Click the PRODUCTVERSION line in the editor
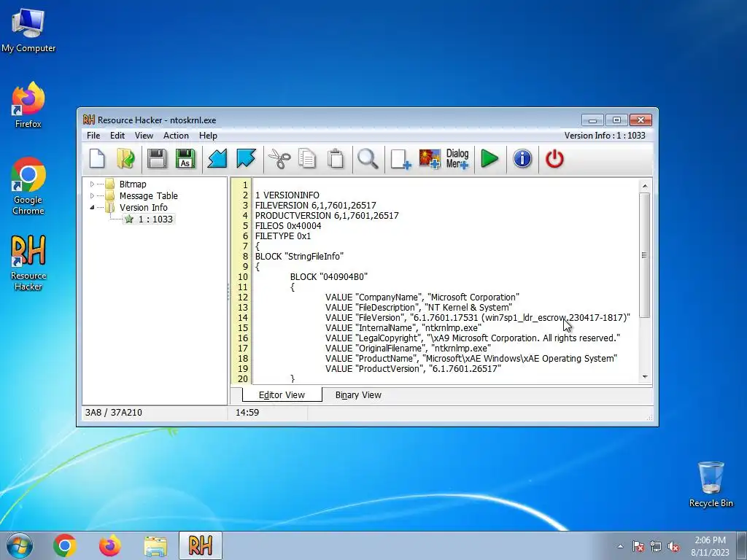Image resolution: width=747 pixels, height=560 pixels. pyautogui.click(x=327, y=215)
